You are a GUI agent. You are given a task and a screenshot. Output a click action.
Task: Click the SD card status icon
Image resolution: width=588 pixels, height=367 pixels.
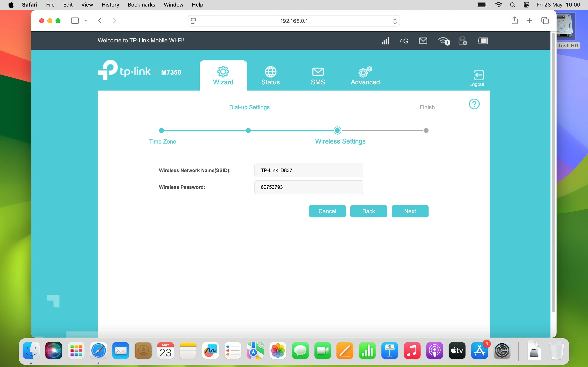click(x=462, y=41)
